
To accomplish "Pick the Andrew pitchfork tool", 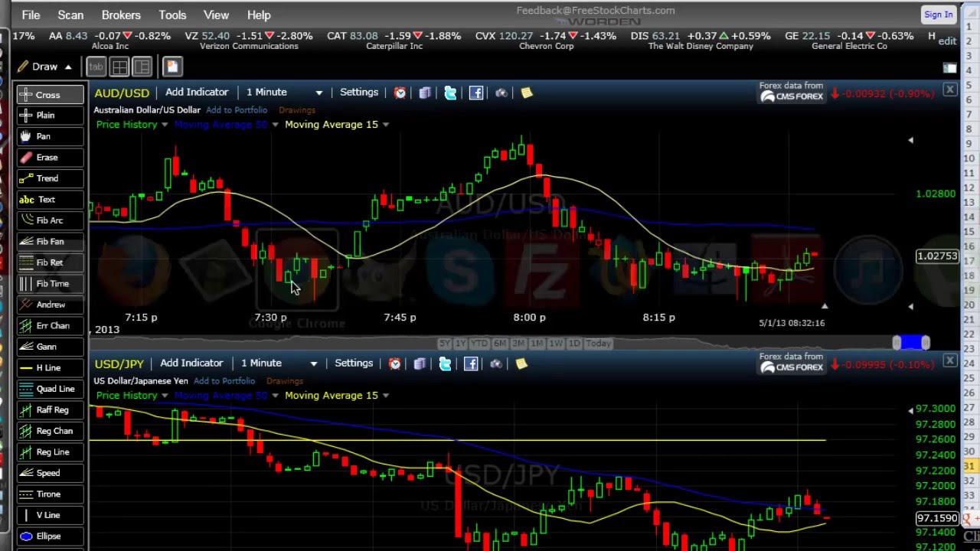I will click(51, 305).
